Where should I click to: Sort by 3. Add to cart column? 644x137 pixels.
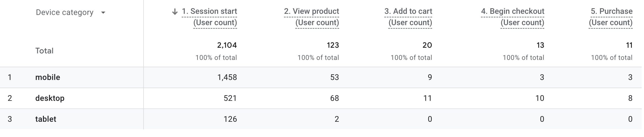(x=408, y=12)
